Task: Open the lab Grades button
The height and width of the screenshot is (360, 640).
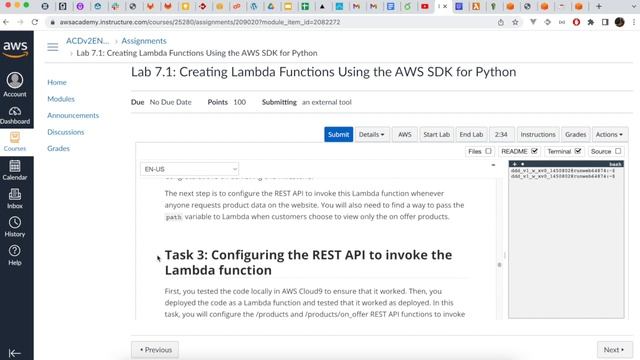Action: coord(575,134)
